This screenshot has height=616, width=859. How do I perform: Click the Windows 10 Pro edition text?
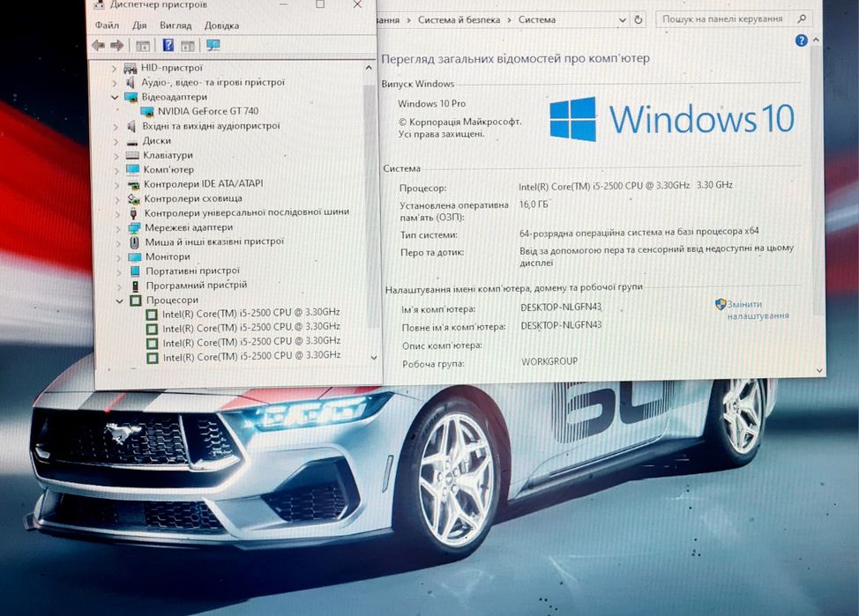[x=431, y=103]
